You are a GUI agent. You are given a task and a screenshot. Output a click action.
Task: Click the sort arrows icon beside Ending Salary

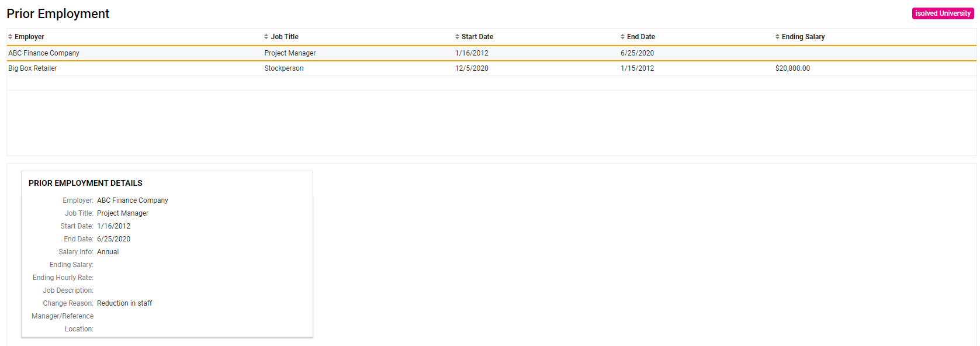(778, 37)
